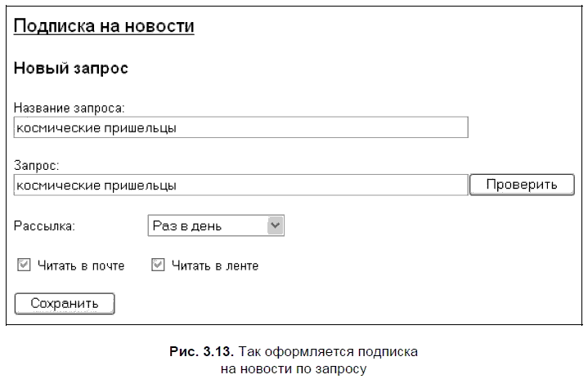Click the Читать в ленте label text
The width and height of the screenshot is (588, 379).
tap(215, 265)
